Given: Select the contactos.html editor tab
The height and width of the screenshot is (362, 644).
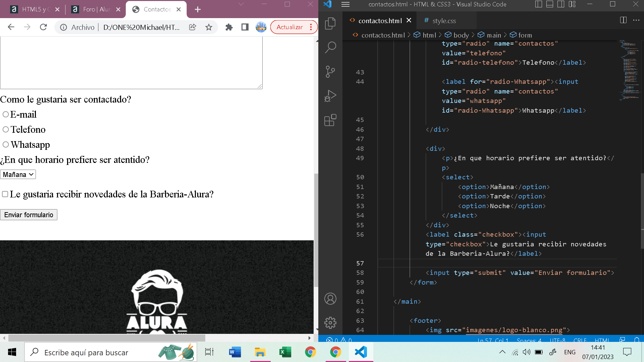Looking at the screenshot, I should tap(380, 20).
